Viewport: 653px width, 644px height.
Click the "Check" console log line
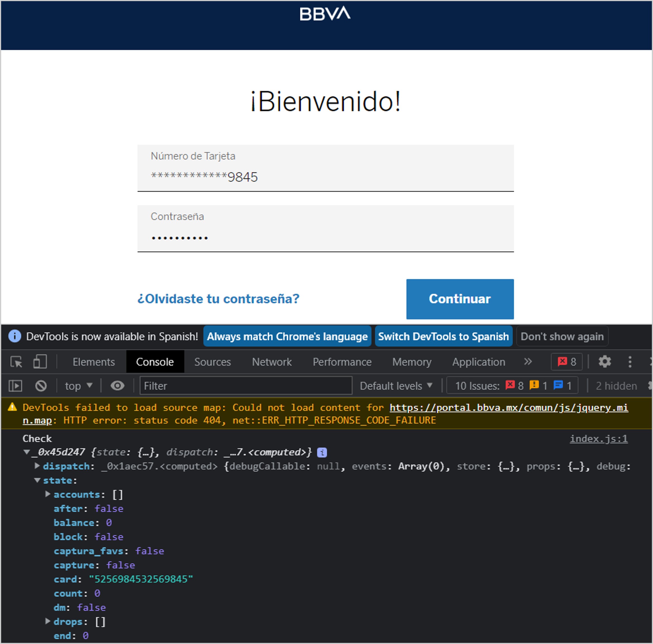coord(37,439)
